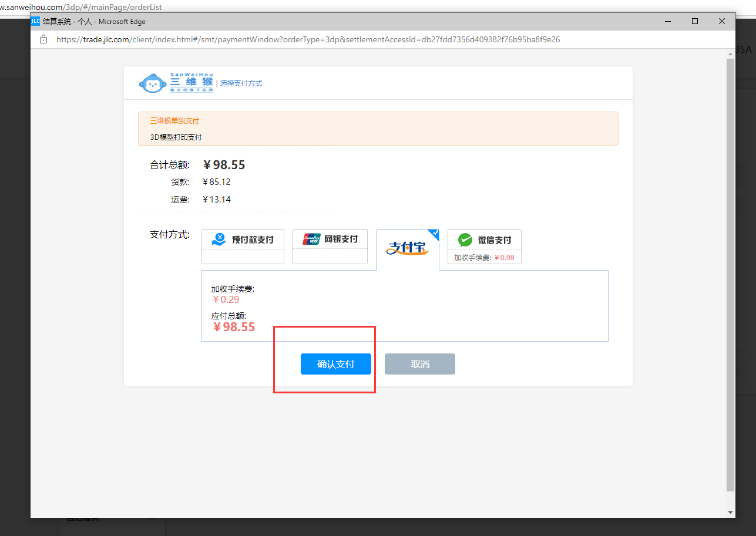
Task: Switch to 微信支付 payment option
Action: pos(484,240)
